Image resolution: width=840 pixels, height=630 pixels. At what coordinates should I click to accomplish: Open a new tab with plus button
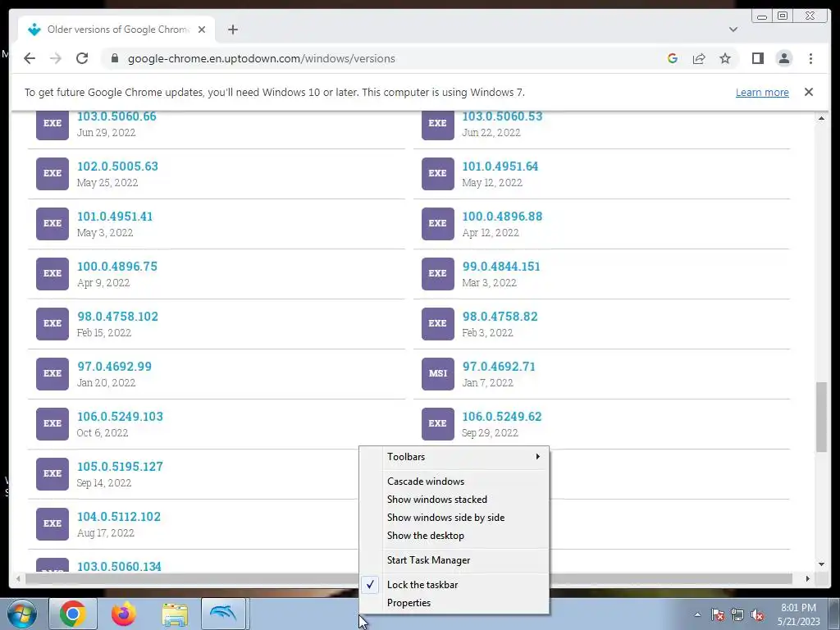(232, 30)
